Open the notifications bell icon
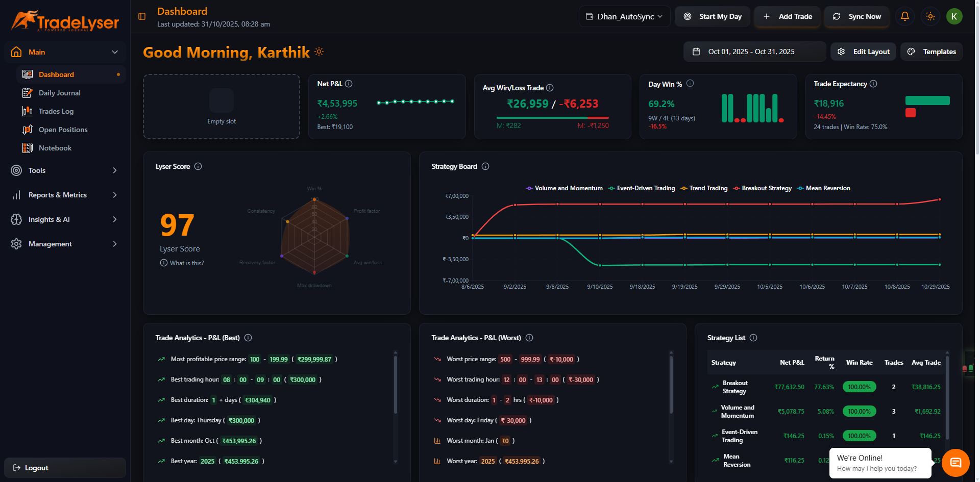This screenshot has width=980, height=482. click(904, 16)
